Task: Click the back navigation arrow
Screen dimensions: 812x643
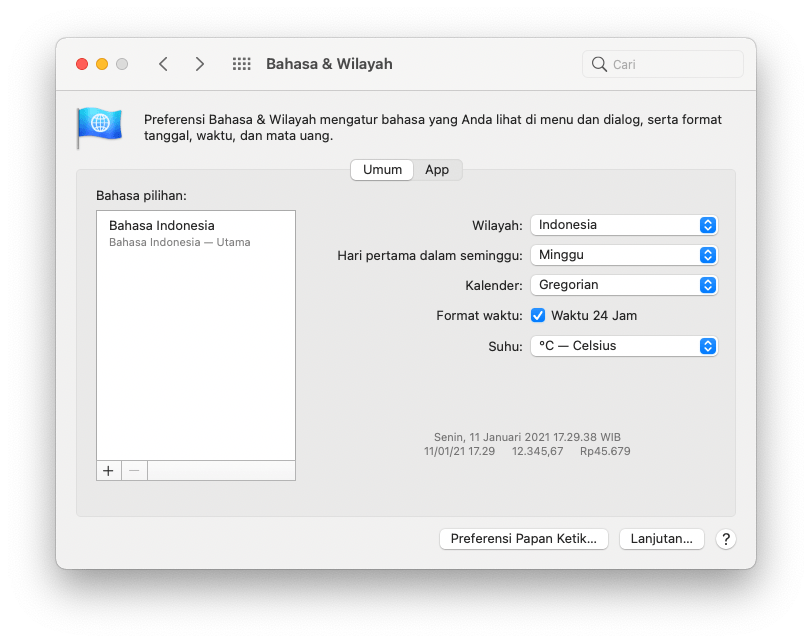Action: click(x=163, y=64)
